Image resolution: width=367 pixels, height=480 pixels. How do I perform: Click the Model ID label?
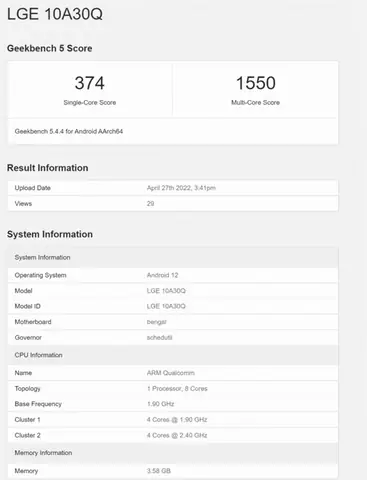pyautogui.click(x=27, y=306)
